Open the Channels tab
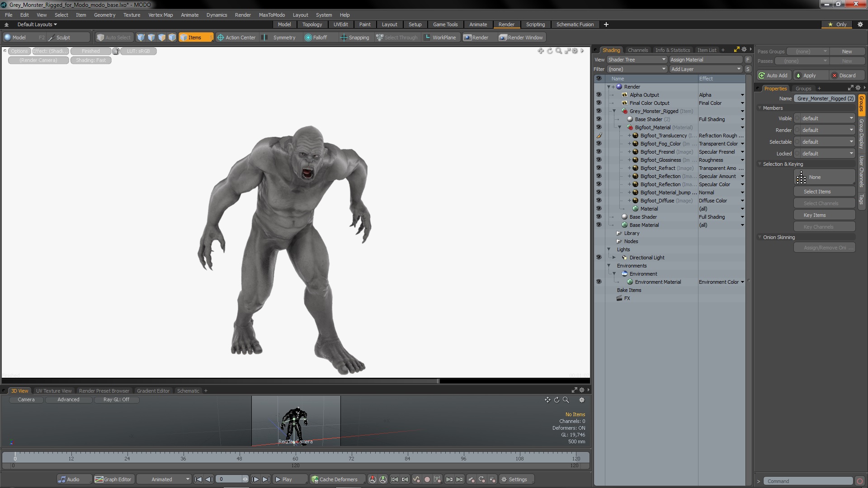 coord(637,50)
